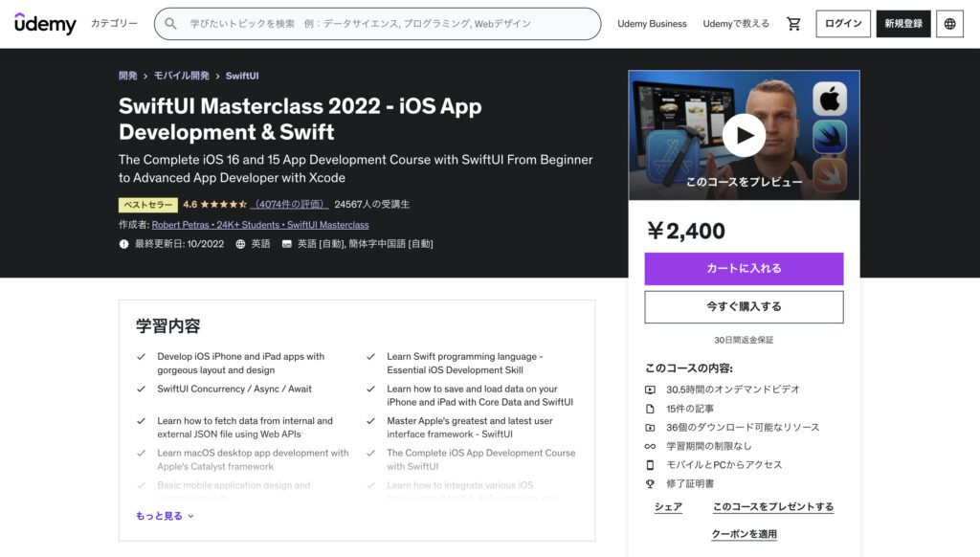Click the ¥2,400 price text
Screen dimensions: 980x557
point(685,232)
